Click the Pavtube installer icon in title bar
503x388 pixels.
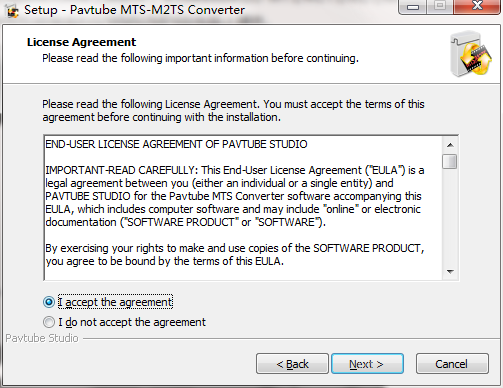click(x=13, y=11)
